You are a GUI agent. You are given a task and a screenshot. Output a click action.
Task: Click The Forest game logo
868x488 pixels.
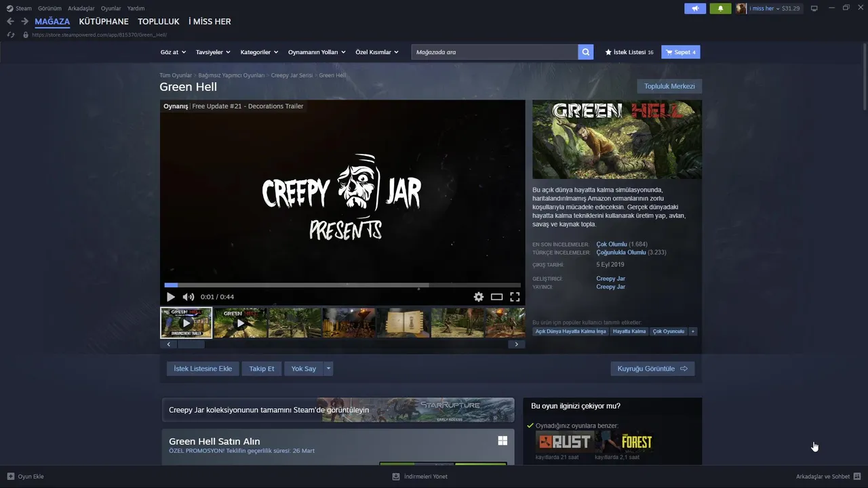click(624, 442)
